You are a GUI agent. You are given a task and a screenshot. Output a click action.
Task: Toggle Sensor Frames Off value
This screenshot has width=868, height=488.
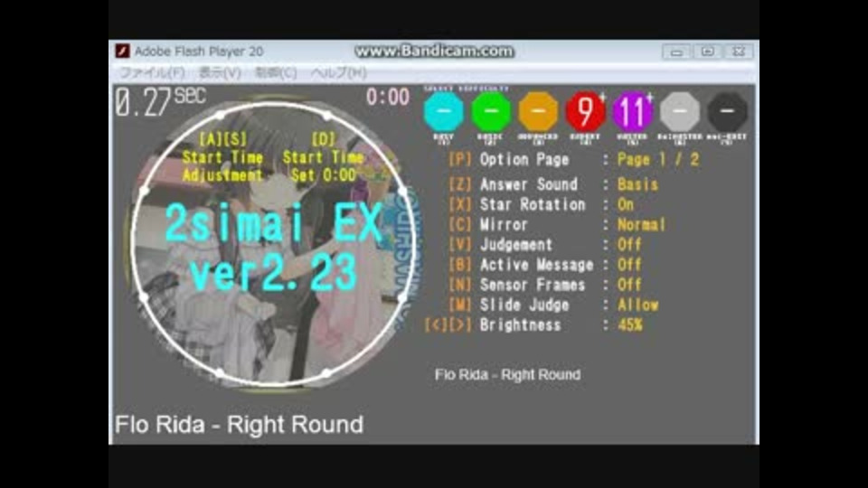(x=629, y=285)
